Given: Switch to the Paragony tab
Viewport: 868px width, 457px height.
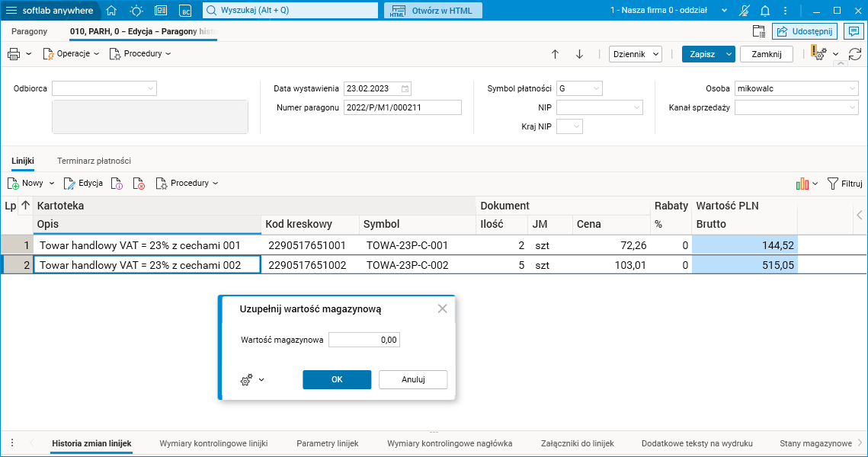Looking at the screenshot, I should pyautogui.click(x=29, y=31).
